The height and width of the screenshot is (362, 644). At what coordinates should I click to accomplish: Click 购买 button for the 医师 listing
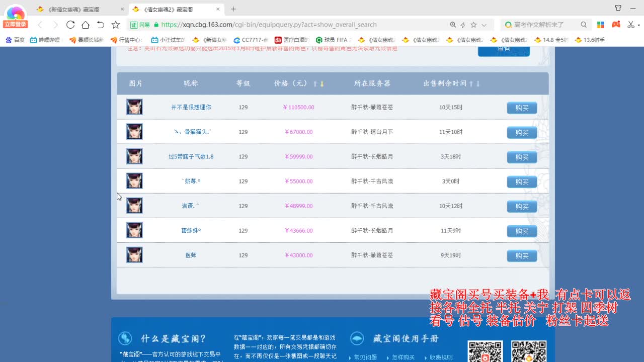(522, 255)
